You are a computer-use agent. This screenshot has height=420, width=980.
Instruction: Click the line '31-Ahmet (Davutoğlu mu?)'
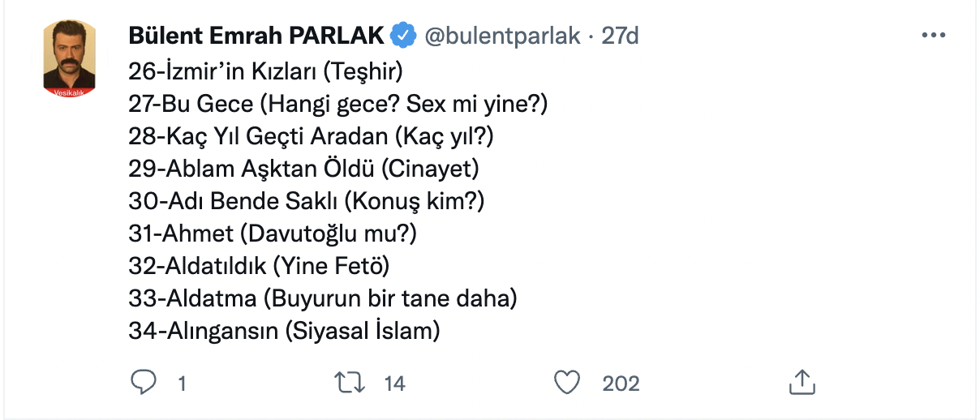point(272,234)
